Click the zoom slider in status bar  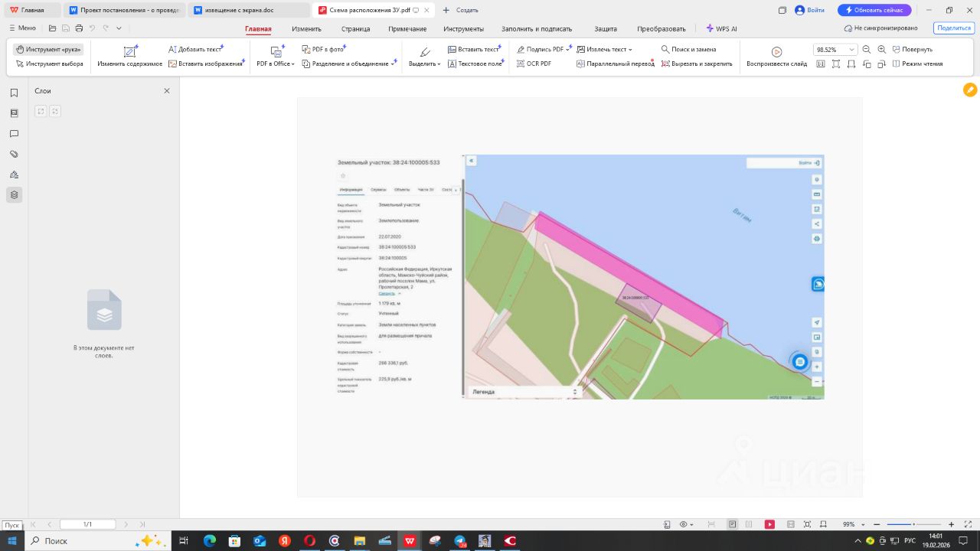913,524
